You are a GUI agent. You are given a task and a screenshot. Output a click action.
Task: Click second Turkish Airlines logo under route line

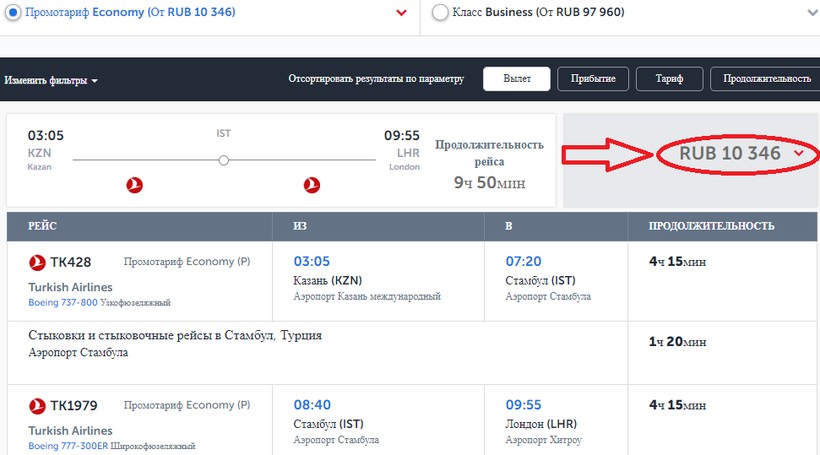pyautogui.click(x=311, y=185)
